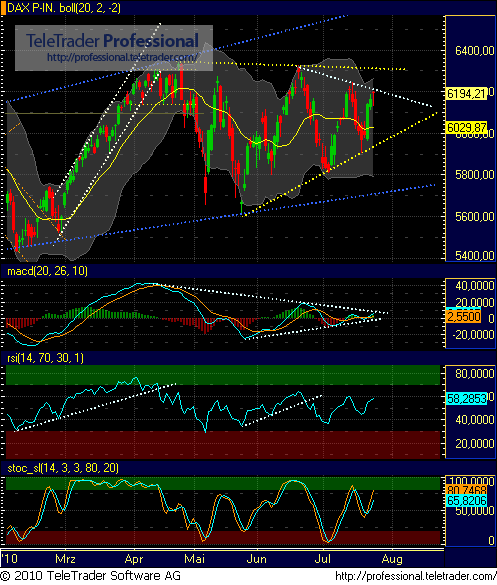Click the 'DAX P-IN. boll(20, 2, -2)' chart title
This screenshot has width=497, height=585.
tap(63, 8)
